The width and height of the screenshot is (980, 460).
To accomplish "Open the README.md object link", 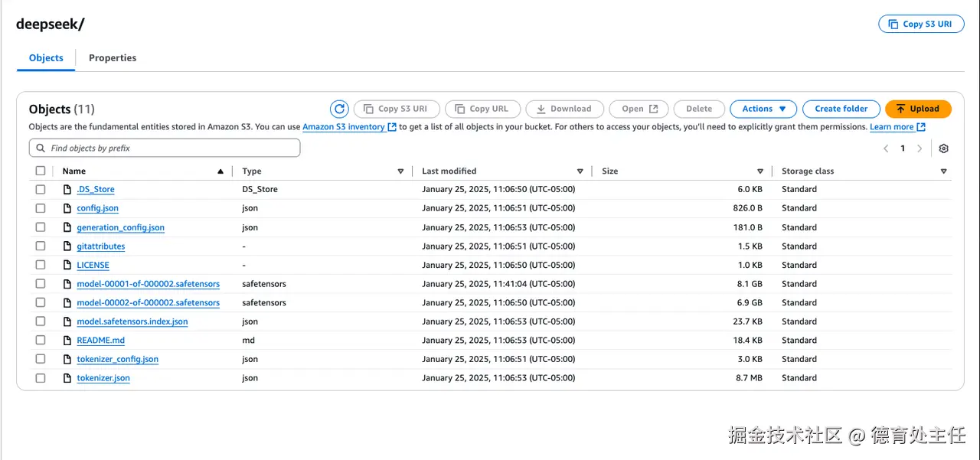I will 100,341.
